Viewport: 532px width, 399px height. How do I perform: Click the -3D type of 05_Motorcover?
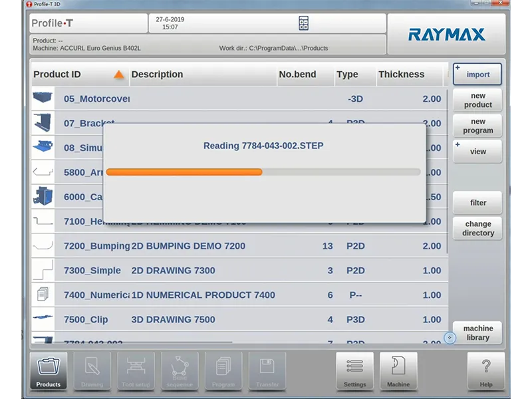tap(355, 98)
